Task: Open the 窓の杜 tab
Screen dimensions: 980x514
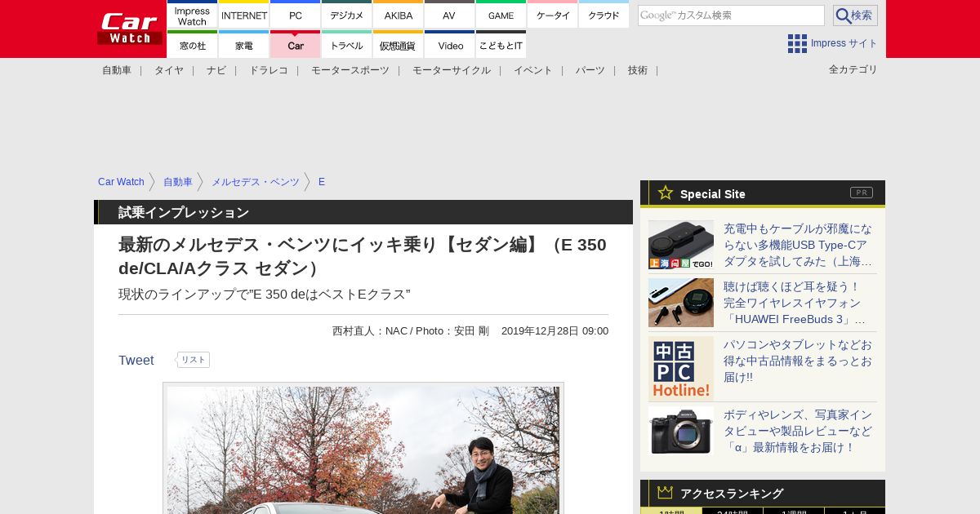Action: click(x=192, y=45)
